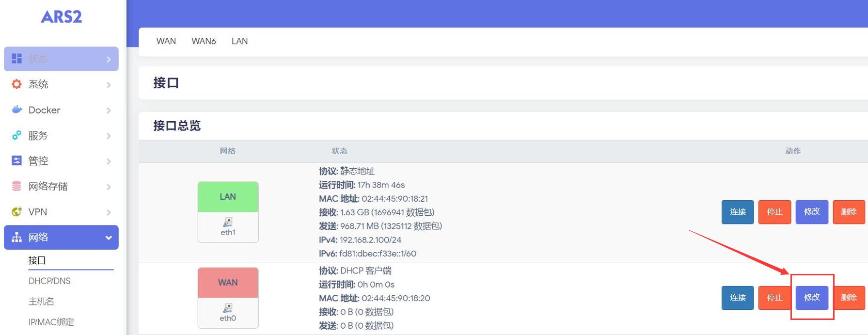This screenshot has height=335, width=868.
Task: Open DHCP/DNS submenu item
Action: pyautogui.click(x=49, y=281)
